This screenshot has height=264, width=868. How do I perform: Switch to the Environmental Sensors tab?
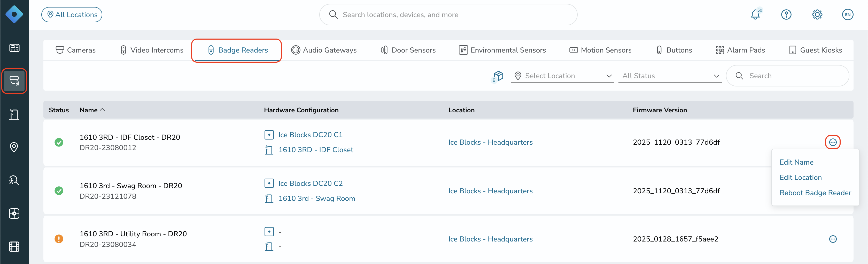pos(502,50)
